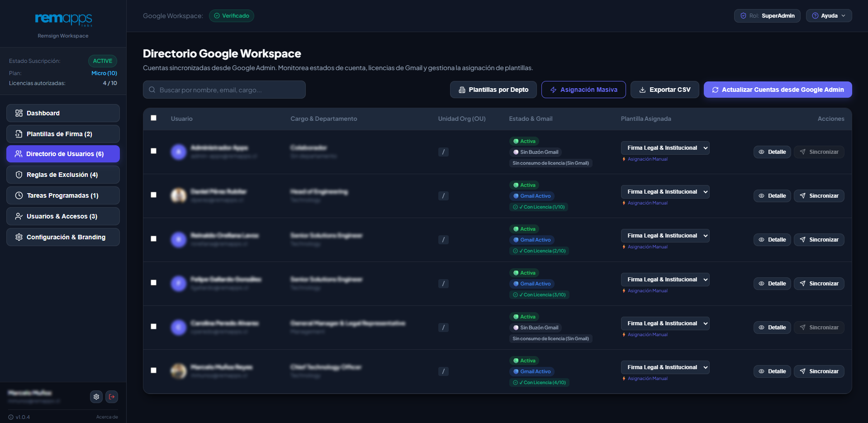Click refresh icon on Actualizar Cuentas button

click(715, 90)
